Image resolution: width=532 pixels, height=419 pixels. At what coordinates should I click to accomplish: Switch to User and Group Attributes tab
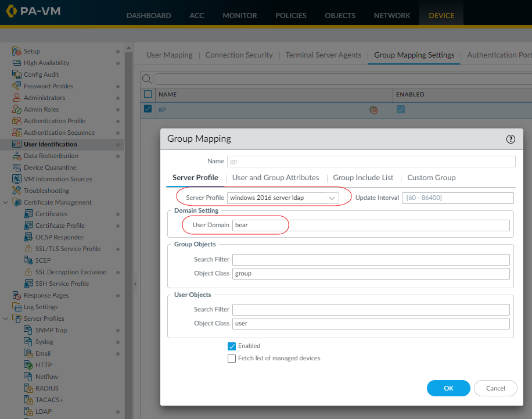(x=275, y=178)
